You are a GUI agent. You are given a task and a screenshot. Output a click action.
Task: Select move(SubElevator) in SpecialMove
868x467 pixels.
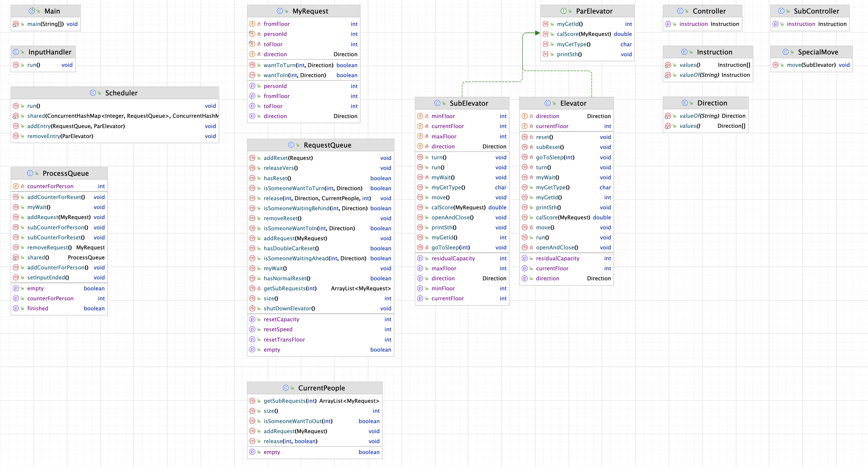click(x=811, y=65)
